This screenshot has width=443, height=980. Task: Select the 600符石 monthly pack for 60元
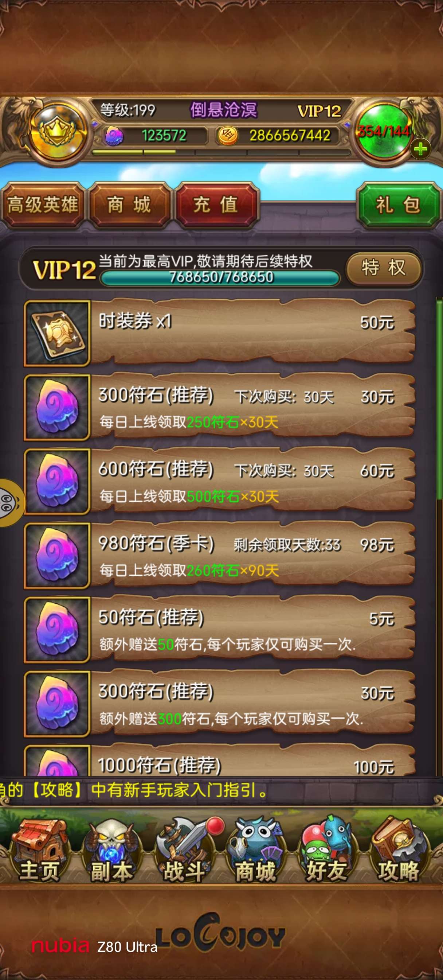[219, 481]
